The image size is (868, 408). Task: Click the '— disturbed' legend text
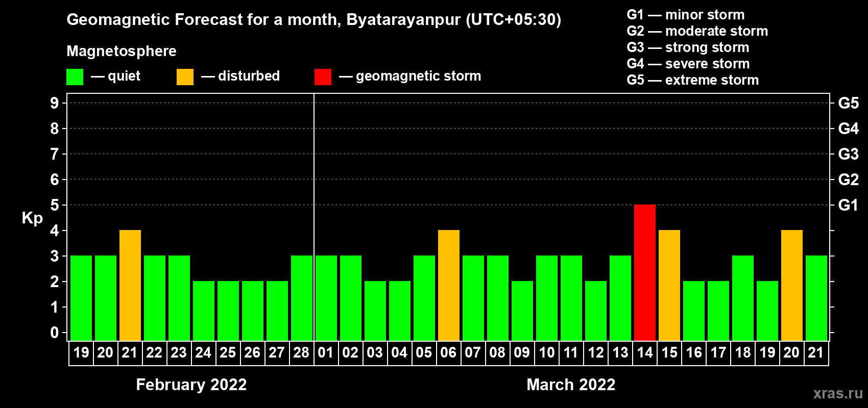[x=240, y=76]
